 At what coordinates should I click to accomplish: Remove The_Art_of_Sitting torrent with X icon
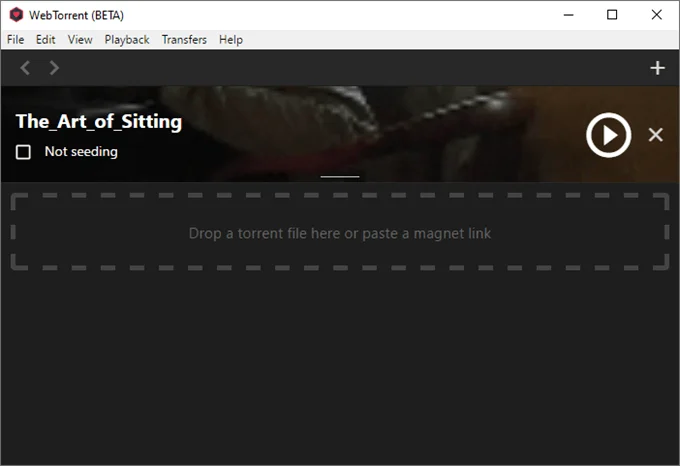655,135
